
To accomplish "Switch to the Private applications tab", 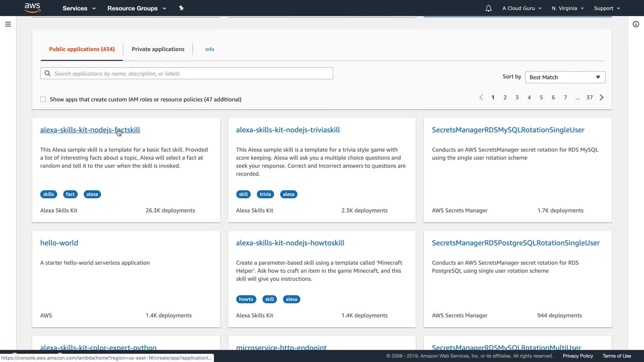I will (158, 49).
